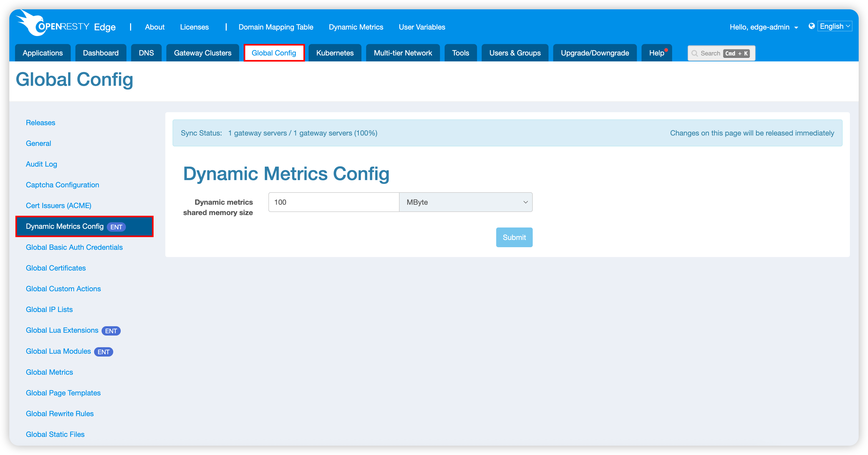Open the Kubernetes tab
The width and height of the screenshot is (868, 455).
[335, 53]
